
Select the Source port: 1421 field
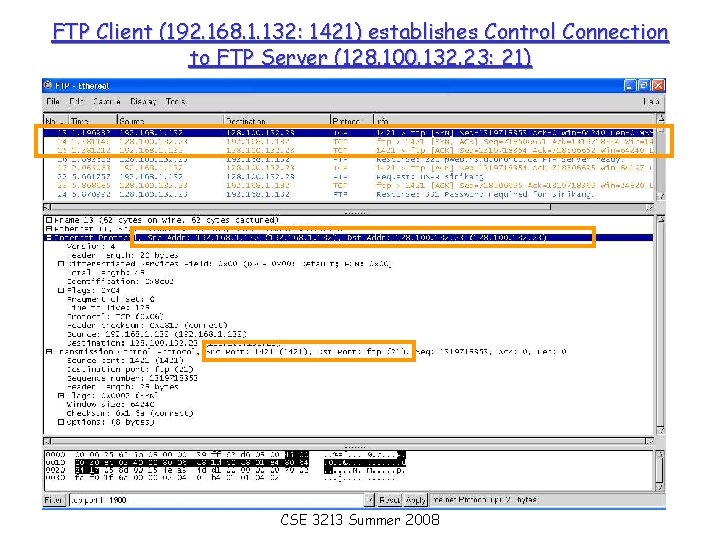point(125,360)
